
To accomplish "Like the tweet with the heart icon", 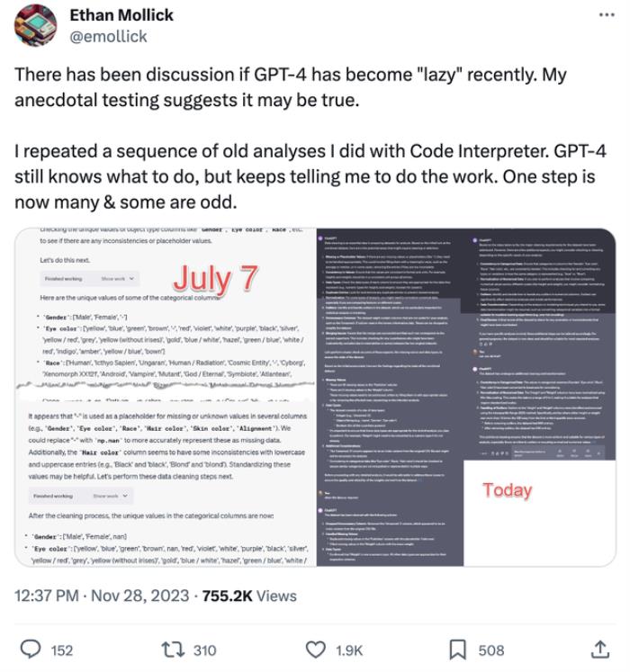I will tap(316, 650).
